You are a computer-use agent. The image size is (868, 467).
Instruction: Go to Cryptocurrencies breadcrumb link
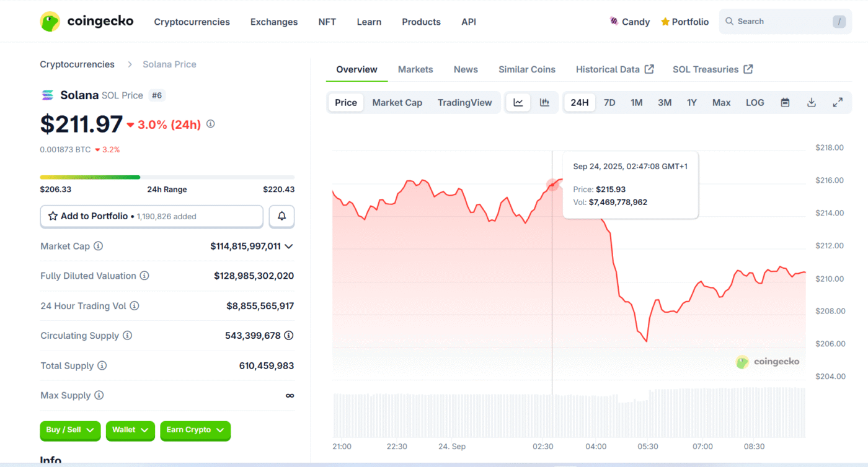click(77, 64)
